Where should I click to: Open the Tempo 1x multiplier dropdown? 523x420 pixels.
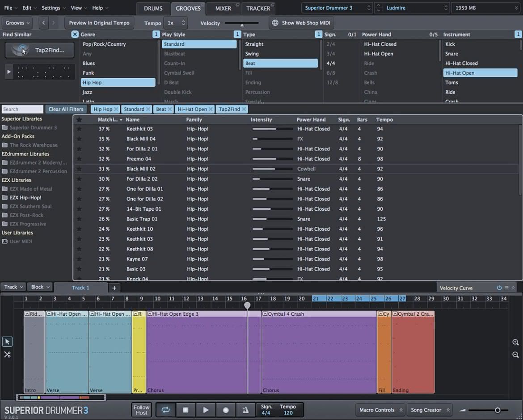176,23
